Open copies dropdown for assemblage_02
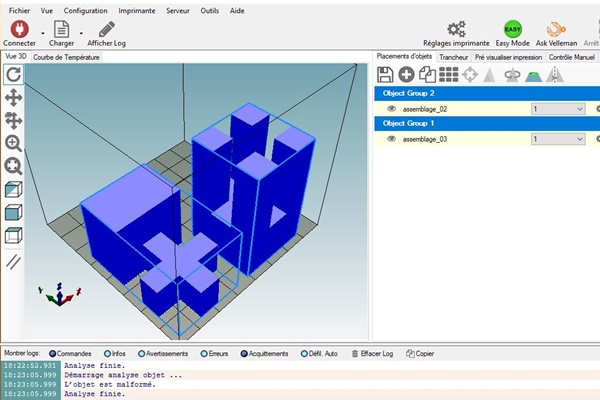 click(579, 108)
